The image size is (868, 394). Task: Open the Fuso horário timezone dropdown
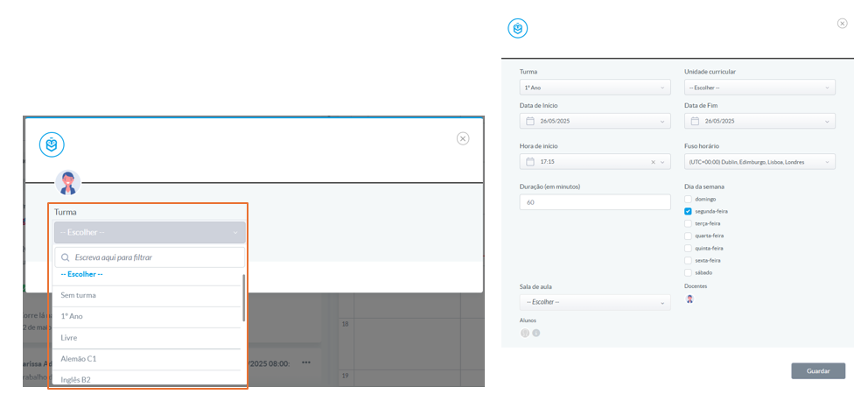(760, 162)
